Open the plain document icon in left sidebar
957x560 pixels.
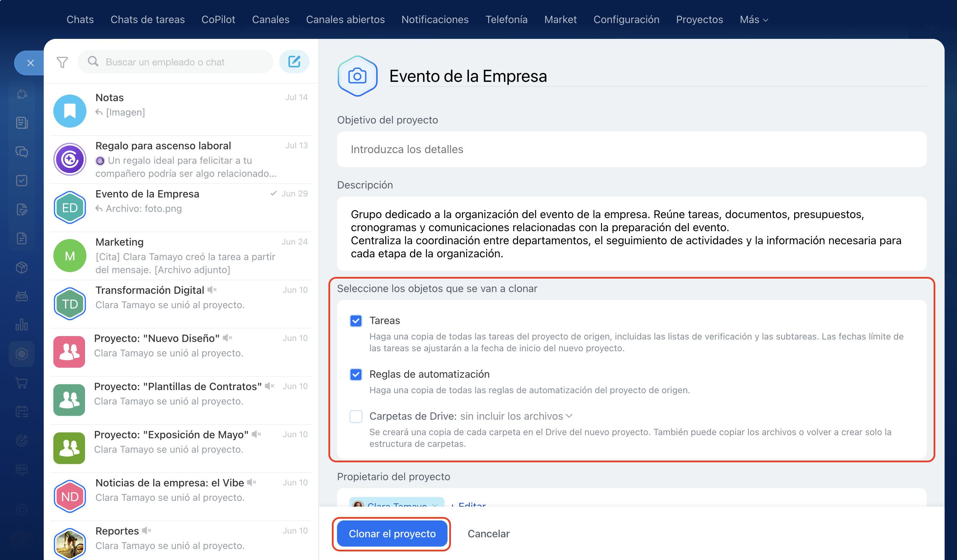(x=22, y=238)
